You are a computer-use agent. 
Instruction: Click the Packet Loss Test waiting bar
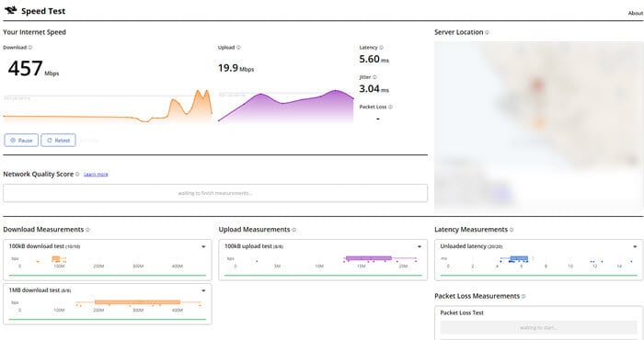pyautogui.click(x=538, y=327)
